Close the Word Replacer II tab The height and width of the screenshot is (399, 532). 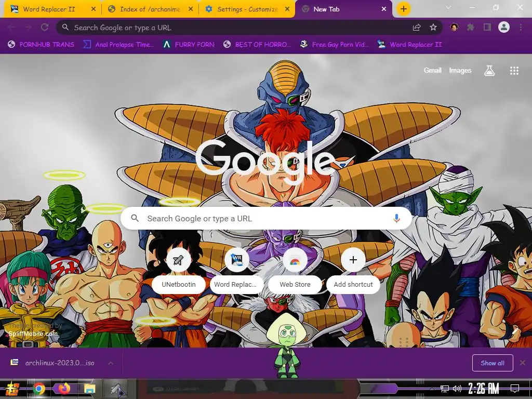point(94,9)
